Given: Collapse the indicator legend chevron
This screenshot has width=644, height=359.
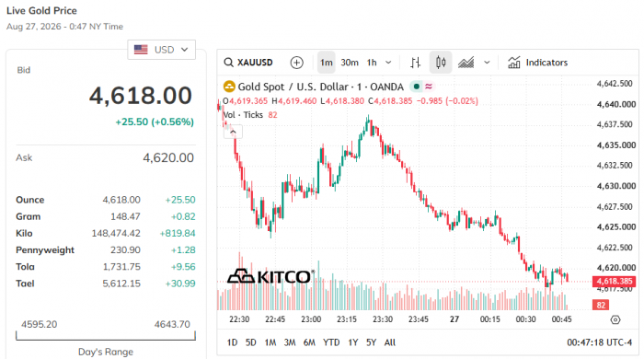Looking at the screenshot, I should click(x=233, y=132).
